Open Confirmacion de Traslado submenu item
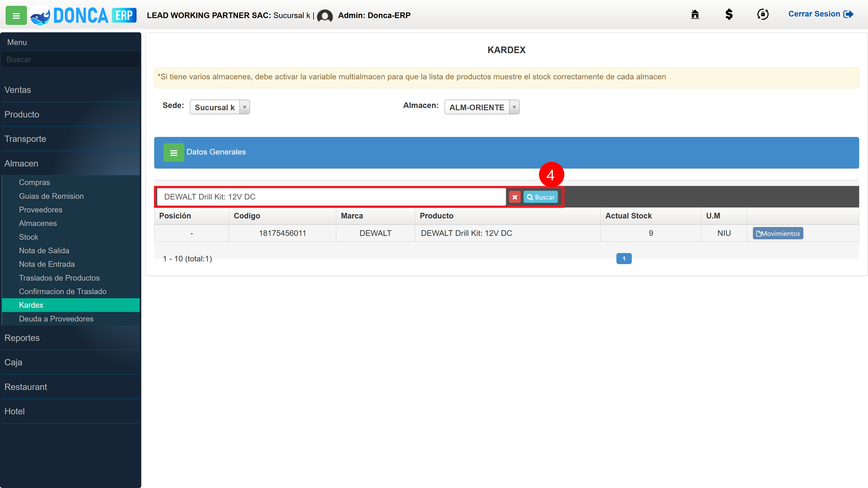 71,291
